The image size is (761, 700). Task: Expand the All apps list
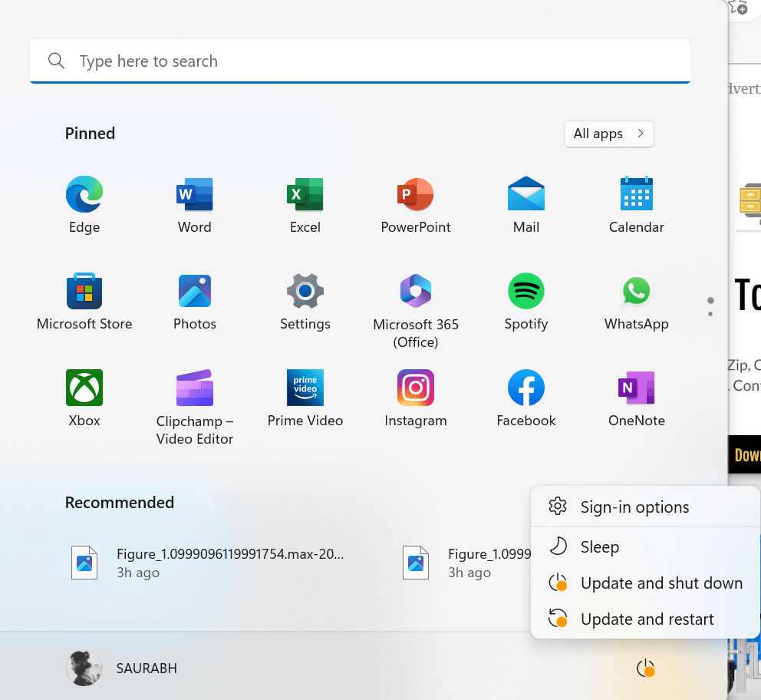pyautogui.click(x=608, y=134)
